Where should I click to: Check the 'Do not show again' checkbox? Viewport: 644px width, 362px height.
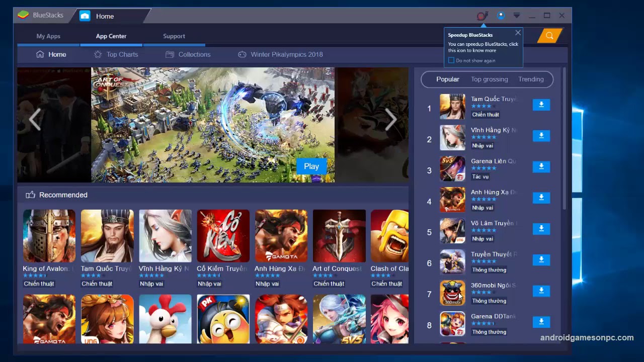coord(451,60)
